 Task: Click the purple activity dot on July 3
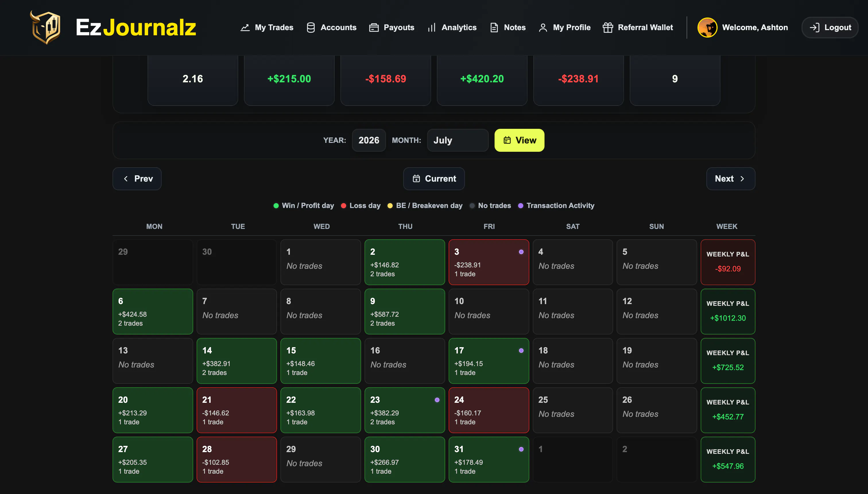click(521, 252)
